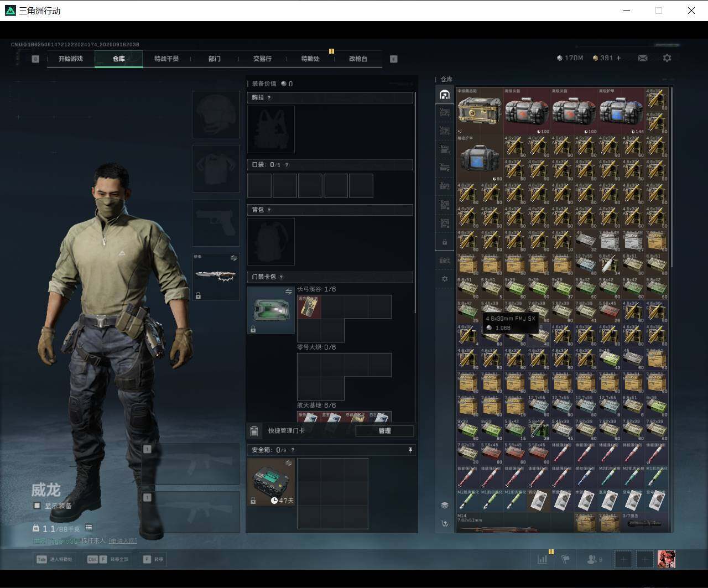Click the help icon next to 胸挂
Image resolution: width=708 pixels, height=588 pixels.
coord(269,98)
